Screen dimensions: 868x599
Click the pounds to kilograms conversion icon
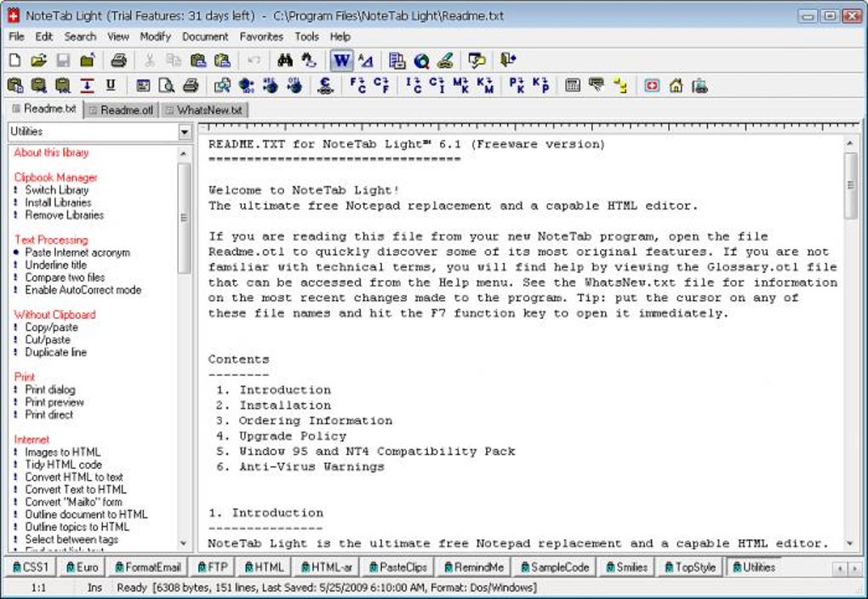tap(517, 85)
